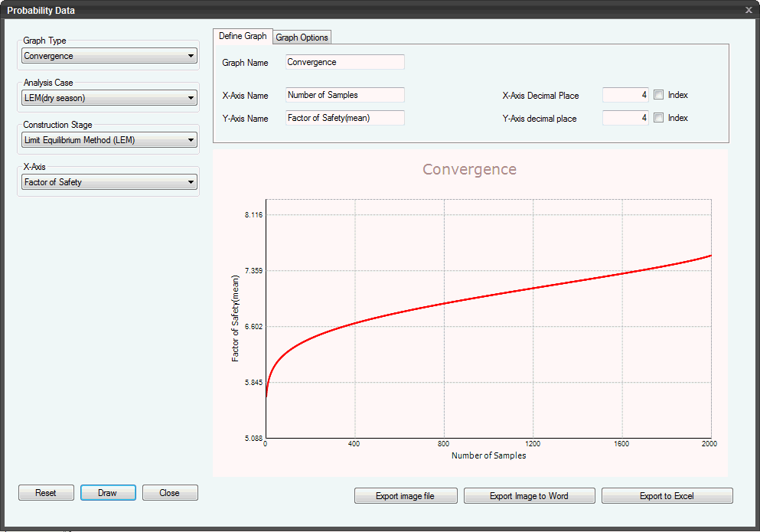Expand the X-Axis Factor of Safety dropdown
Image resolution: width=760 pixels, height=532 pixels.
click(109, 182)
